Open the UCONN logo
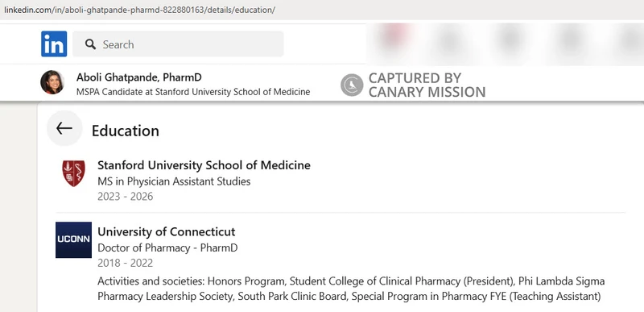Image resolution: width=644 pixels, height=312 pixels. pyautogui.click(x=73, y=240)
